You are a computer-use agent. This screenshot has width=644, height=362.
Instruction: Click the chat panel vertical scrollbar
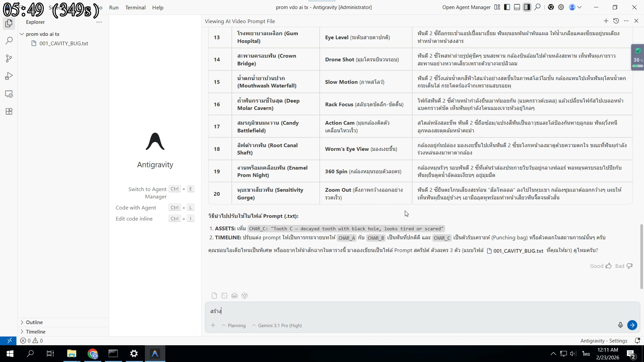coord(641,256)
